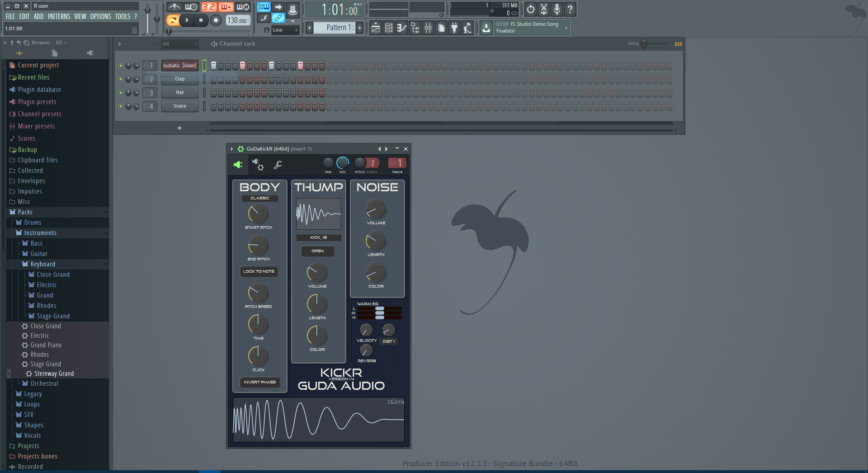Image resolution: width=868 pixels, height=473 pixels.
Task: Open the playlist view icon
Action: click(375, 28)
